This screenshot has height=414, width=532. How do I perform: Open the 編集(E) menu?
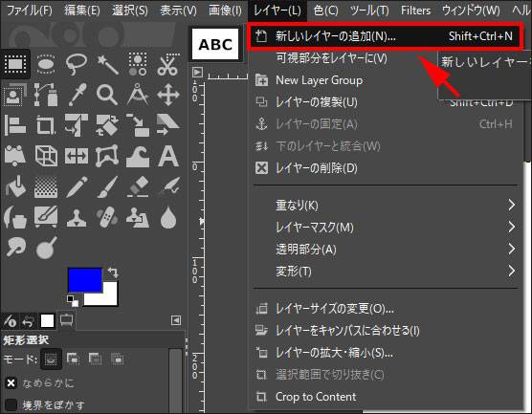(x=82, y=11)
